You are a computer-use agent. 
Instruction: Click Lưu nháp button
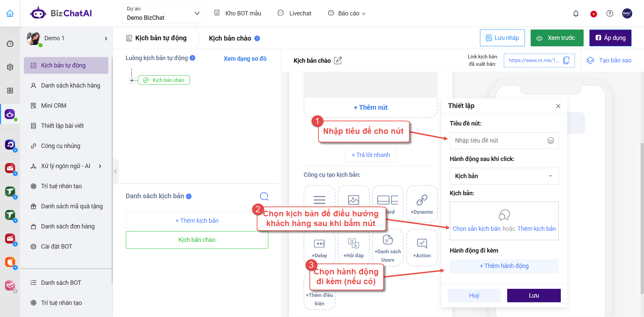(502, 38)
